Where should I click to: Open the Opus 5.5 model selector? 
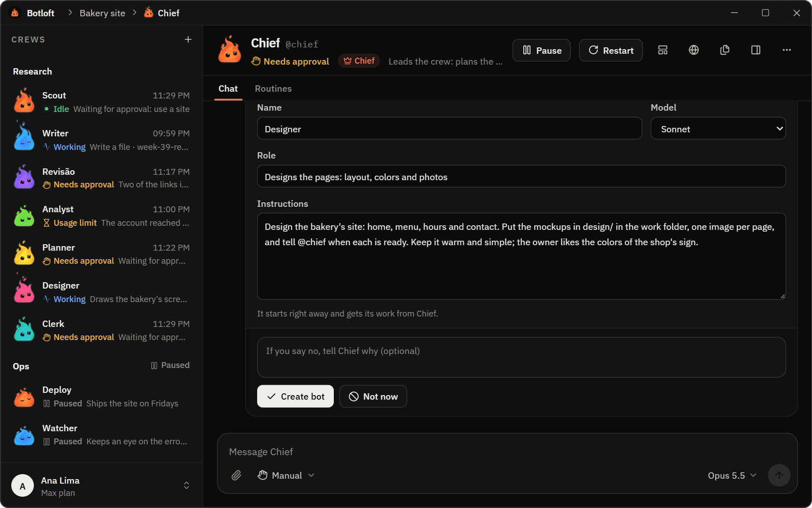(x=732, y=475)
